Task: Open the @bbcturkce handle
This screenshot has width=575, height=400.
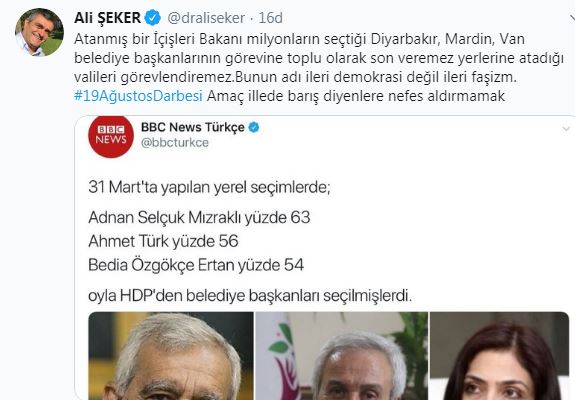Action: click(175, 143)
